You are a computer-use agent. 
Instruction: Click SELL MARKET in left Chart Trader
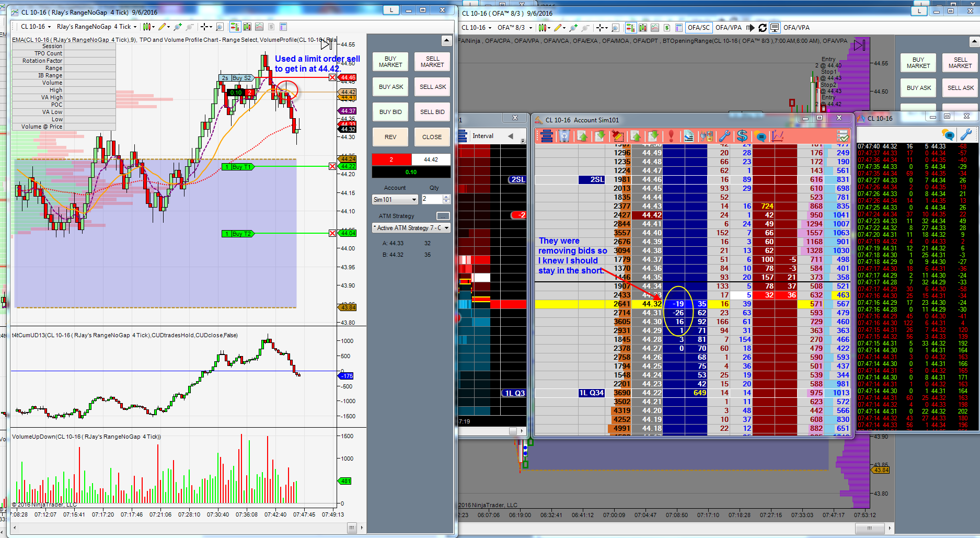432,62
